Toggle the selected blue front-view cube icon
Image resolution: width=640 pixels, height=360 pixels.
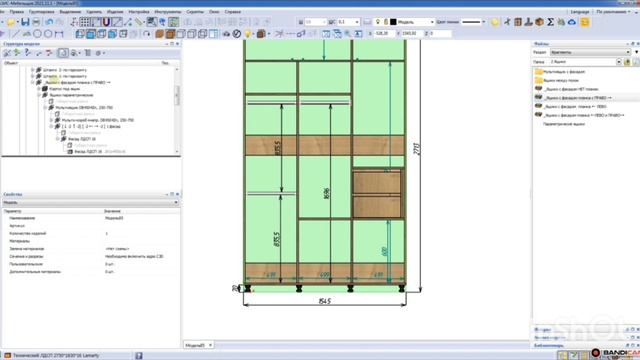(x=91, y=34)
